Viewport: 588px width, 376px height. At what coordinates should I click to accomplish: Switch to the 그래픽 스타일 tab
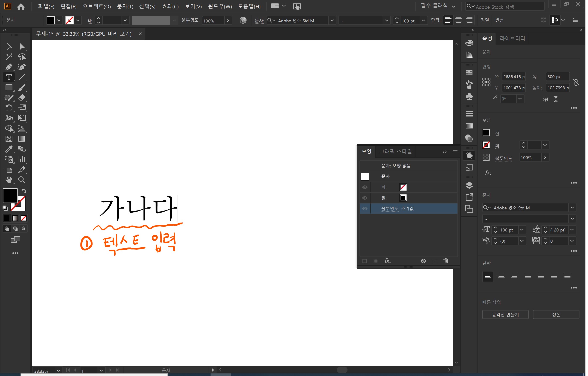396,151
